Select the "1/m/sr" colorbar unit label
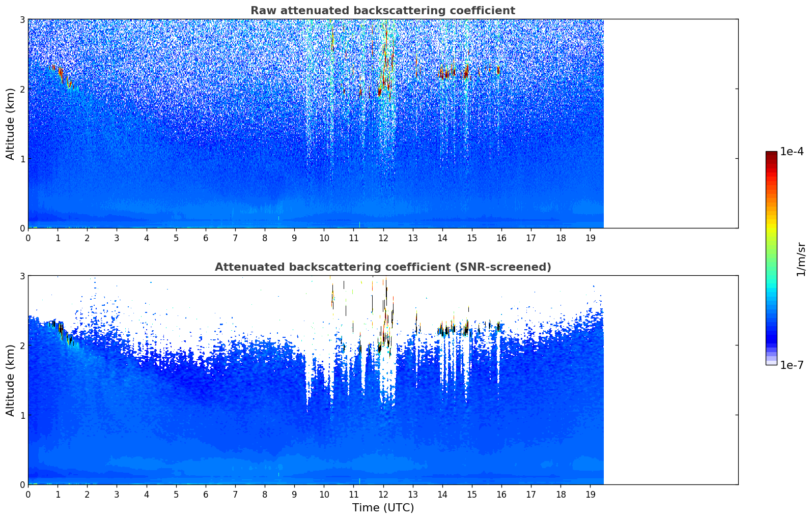The width and height of the screenshot is (812, 519). pos(801,259)
